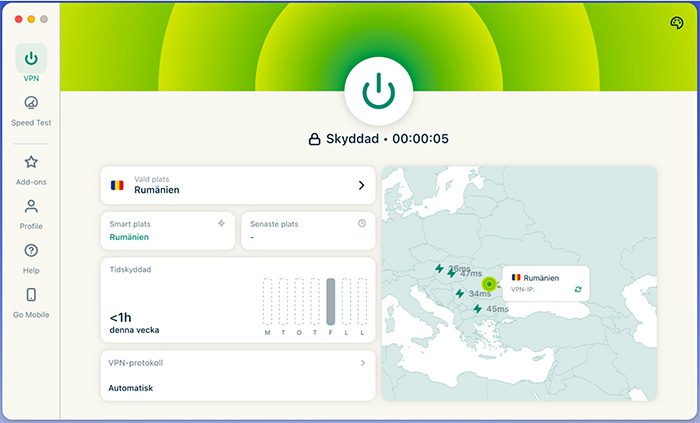Screen dimensions: 700x423
Task: Click the Romanian flag in Vald plats
Action: (x=118, y=185)
